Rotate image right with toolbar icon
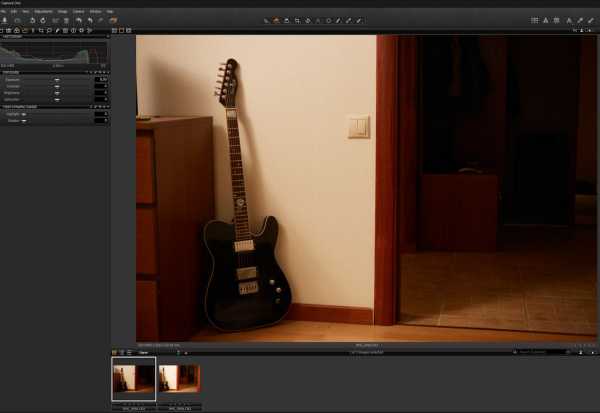The image size is (600, 413). (43, 20)
